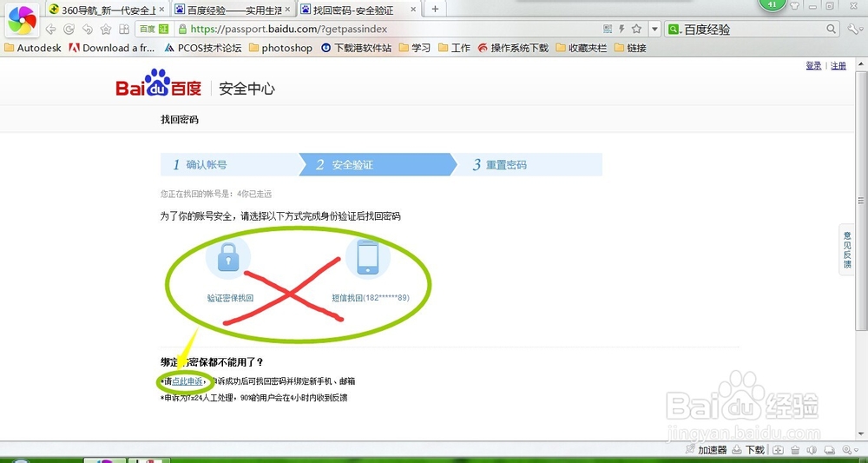Click the green padlock security icon in address bar
Image resolution: width=868 pixels, height=463 pixels.
pyautogui.click(x=181, y=29)
